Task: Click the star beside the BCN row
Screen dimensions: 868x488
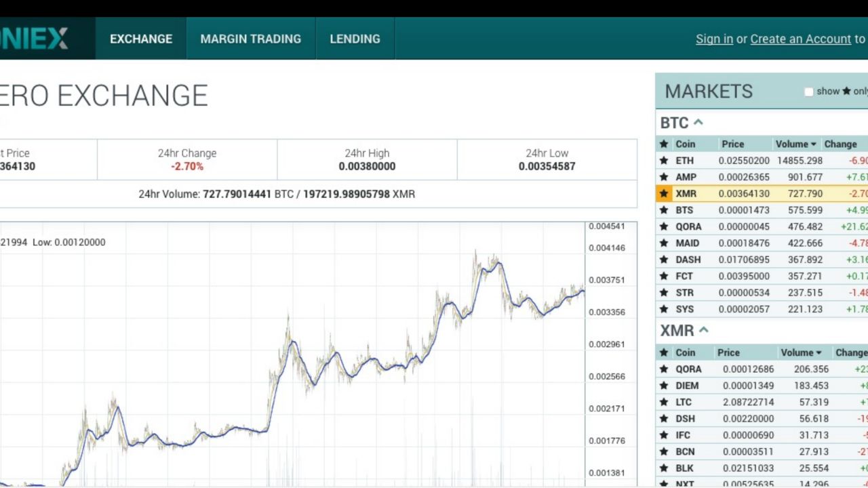Action: tap(664, 451)
